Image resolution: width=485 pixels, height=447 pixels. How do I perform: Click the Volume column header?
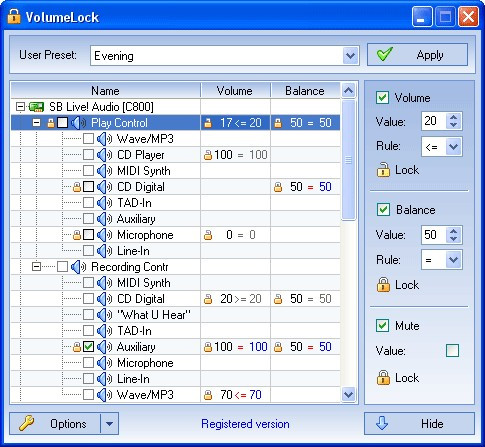(235, 91)
